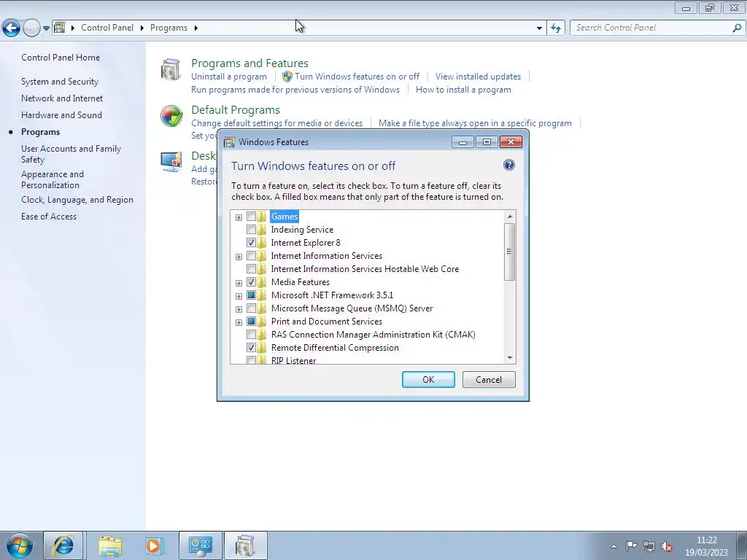Toggle Print and Document Services checkbox
Image resolution: width=747 pixels, height=560 pixels.
tap(251, 322)
